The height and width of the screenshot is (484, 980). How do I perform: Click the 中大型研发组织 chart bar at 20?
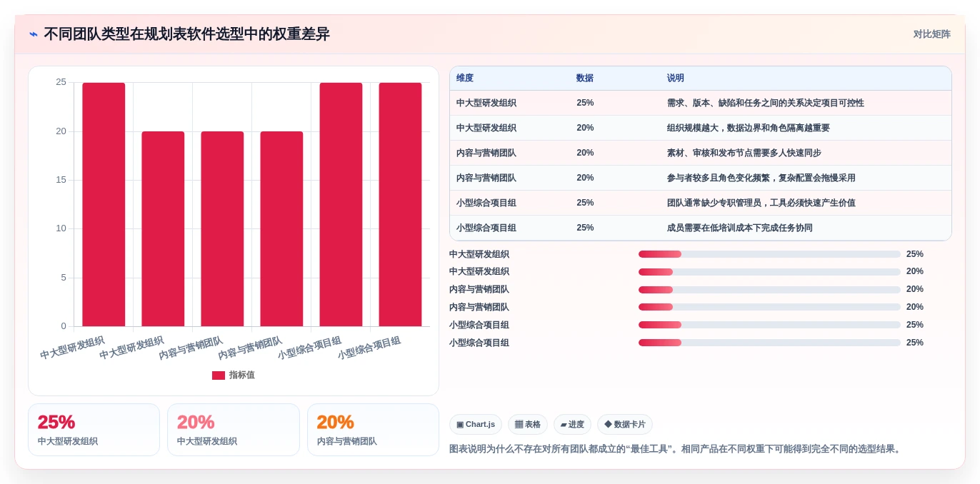tap(163, 229)
